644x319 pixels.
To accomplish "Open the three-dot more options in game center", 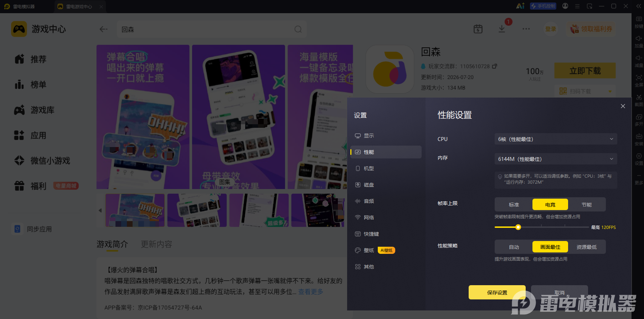I will pyautogui.click(x=526, y=29).
